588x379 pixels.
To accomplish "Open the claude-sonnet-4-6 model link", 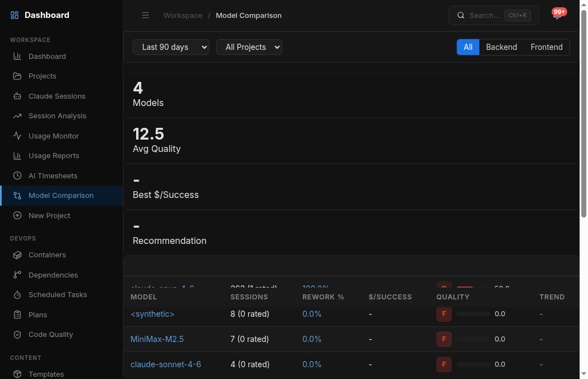I will coord(166,364).
